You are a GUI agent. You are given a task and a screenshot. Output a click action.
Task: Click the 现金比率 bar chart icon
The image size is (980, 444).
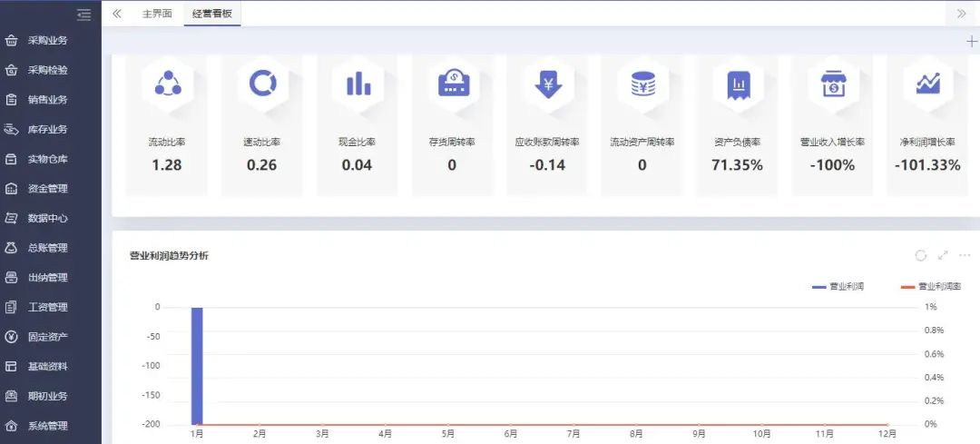click(358, 84)
